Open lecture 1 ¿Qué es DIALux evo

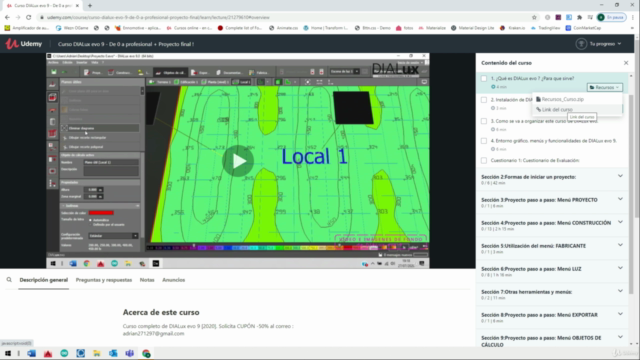point(532,78)
